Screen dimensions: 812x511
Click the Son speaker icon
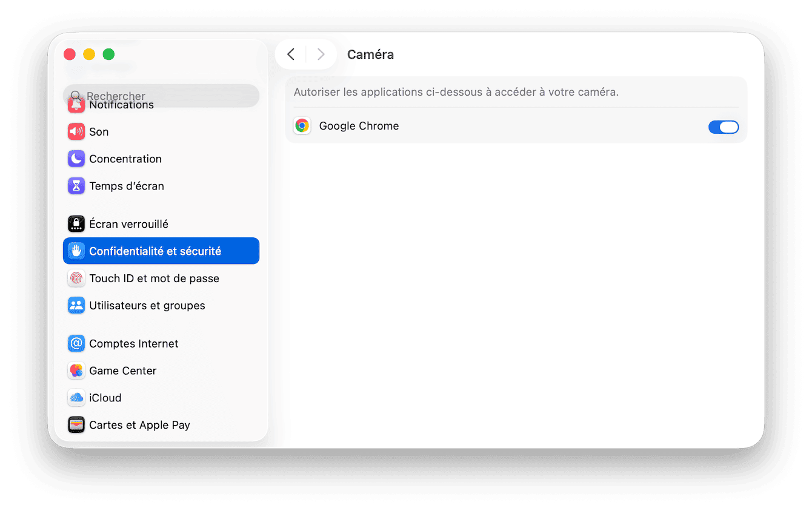pyautogui.click(x=76, y=131)
